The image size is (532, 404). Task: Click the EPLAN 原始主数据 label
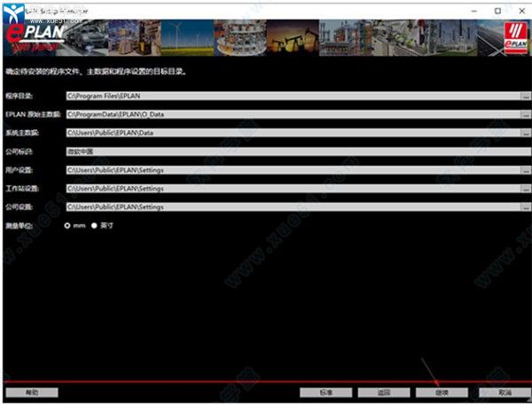coord(33,114)
